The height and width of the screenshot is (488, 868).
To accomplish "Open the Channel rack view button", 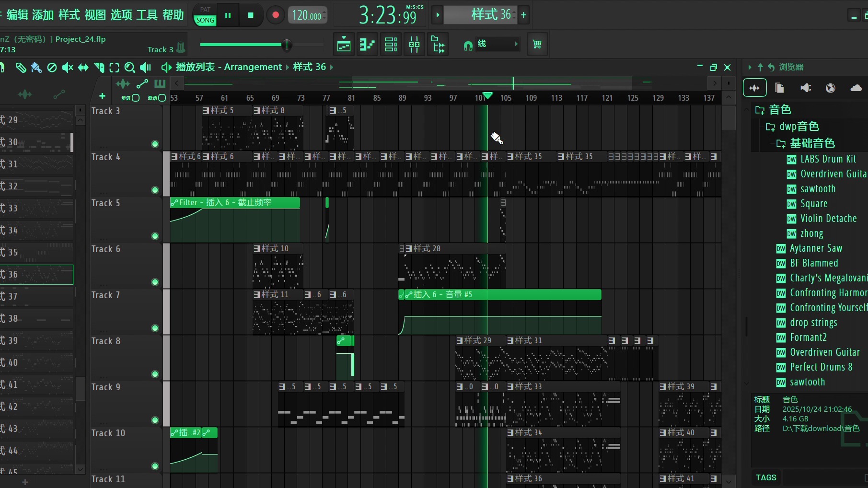I will point(391,45).
